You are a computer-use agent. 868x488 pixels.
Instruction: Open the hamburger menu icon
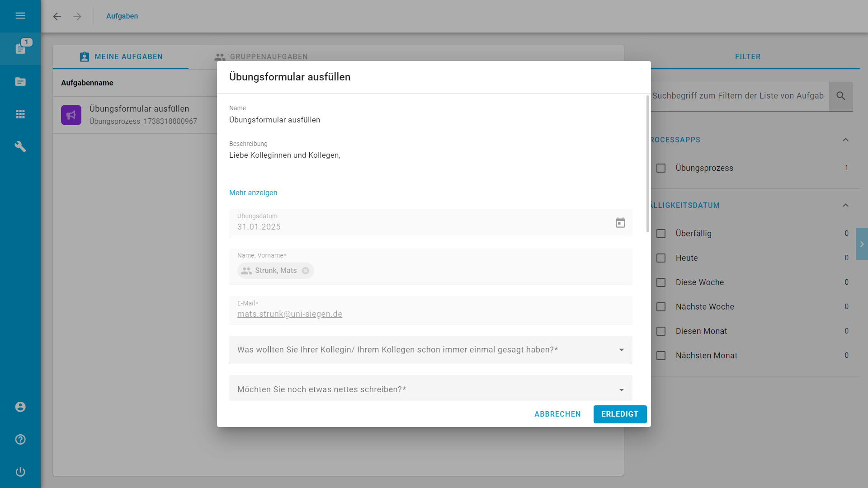click(x=20, y=16)
